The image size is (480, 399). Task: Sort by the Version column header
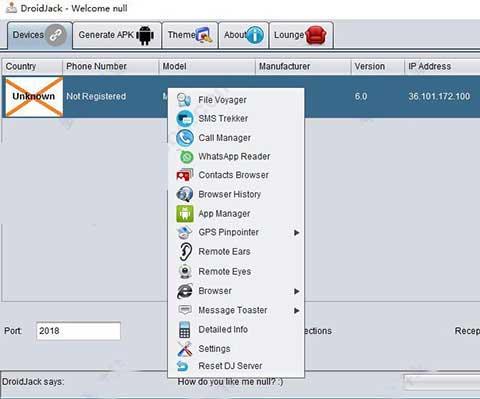coord(378,66)
